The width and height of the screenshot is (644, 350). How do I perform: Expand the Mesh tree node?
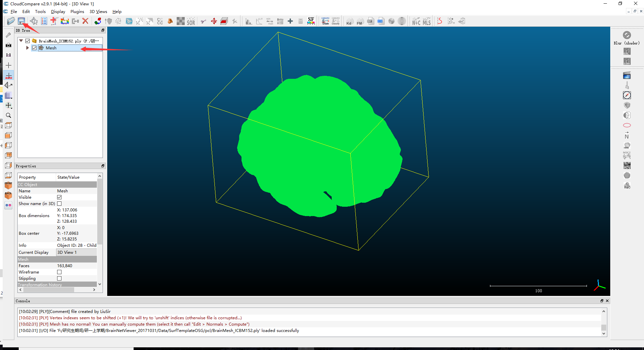[x=27, y=48]
